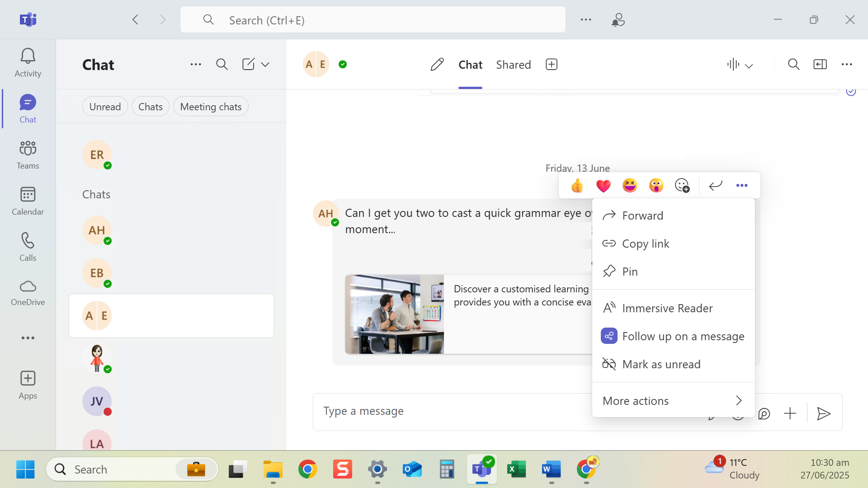
Task: Expand new chat options chevron
Action: click(265, 65)
